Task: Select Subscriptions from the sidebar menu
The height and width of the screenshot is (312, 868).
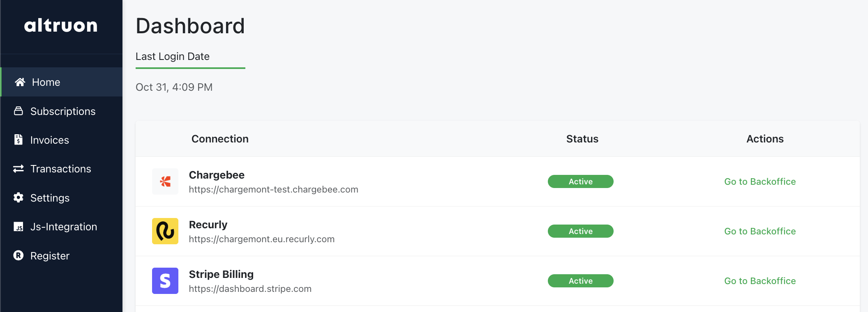Action: tap(63, 111)
